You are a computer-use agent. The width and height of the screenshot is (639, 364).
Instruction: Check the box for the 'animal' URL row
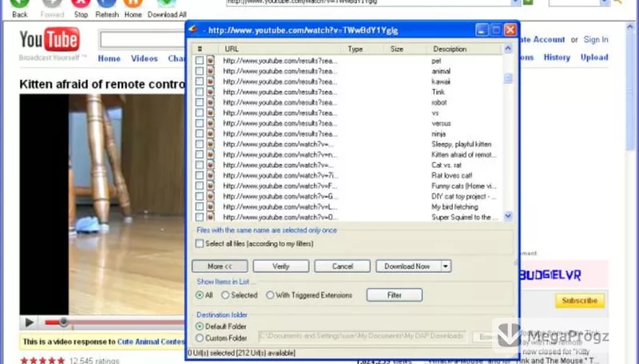tap(199, 71)
